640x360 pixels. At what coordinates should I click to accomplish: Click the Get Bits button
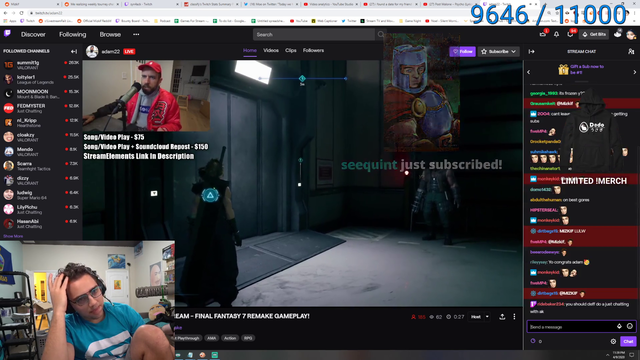594,35
